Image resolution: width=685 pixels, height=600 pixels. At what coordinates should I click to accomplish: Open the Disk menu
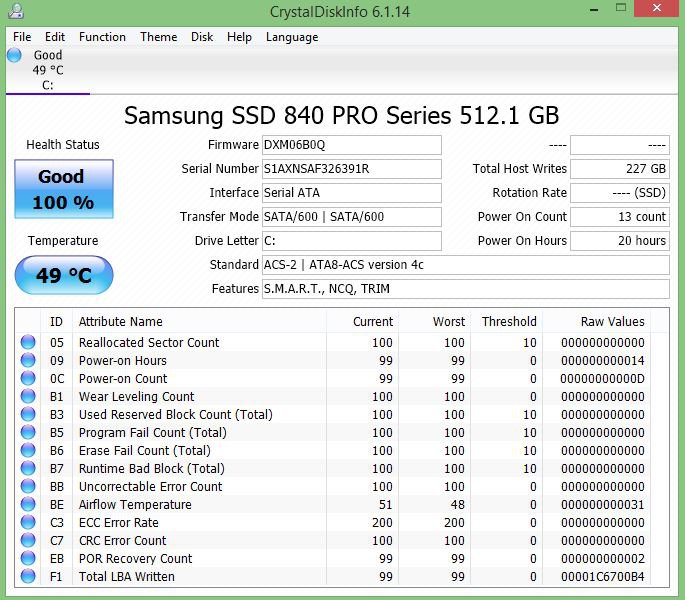(202, 37)
